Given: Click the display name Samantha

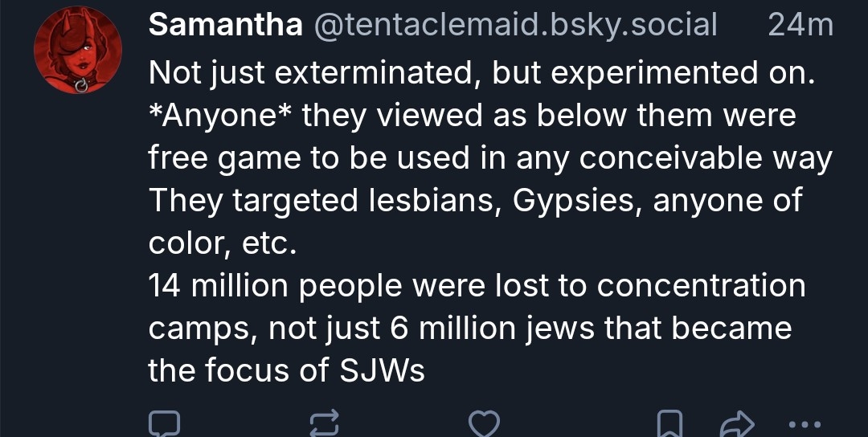Looking at the screenshot, I should (226, 27).
